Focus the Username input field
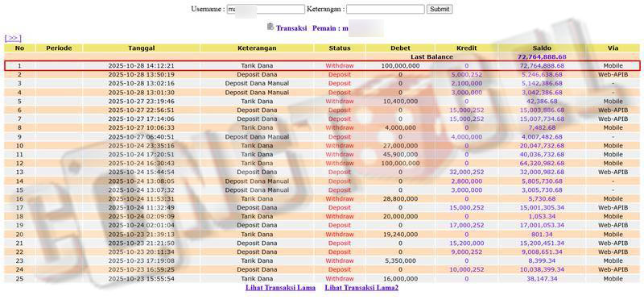644x308 pixels. [x=266, y=9]
